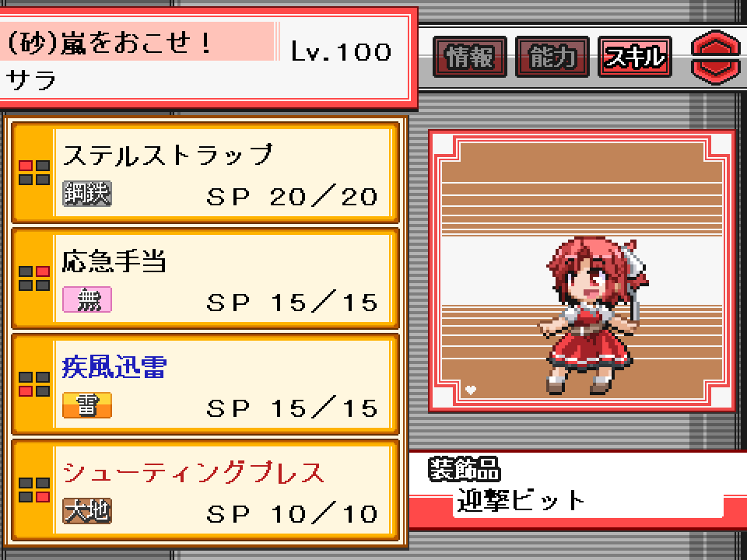
Task: Click the red-haired character portrait
Action: (x=593, y=315)
